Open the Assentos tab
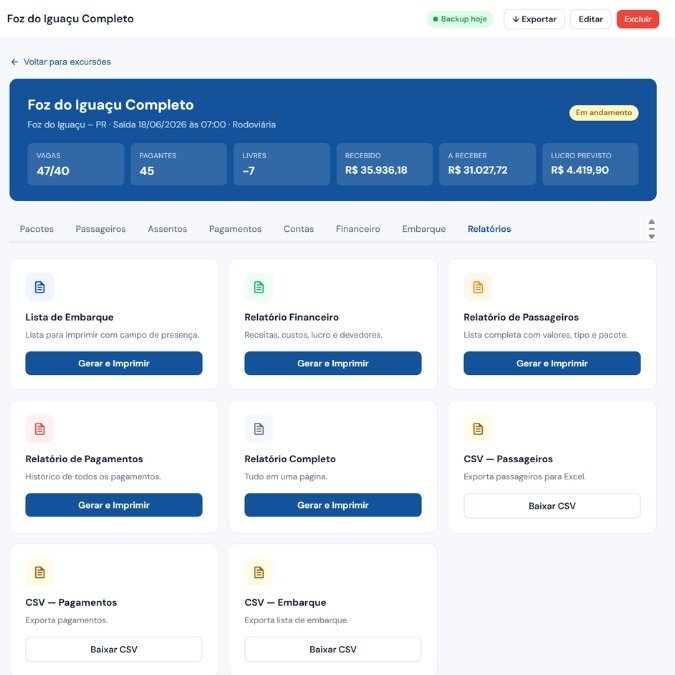Viewport: 675px width, 675px height. [167, 229]
